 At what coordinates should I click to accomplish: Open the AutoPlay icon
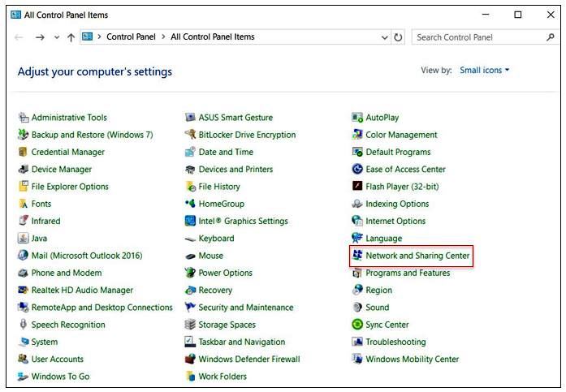tap(357, 117)
